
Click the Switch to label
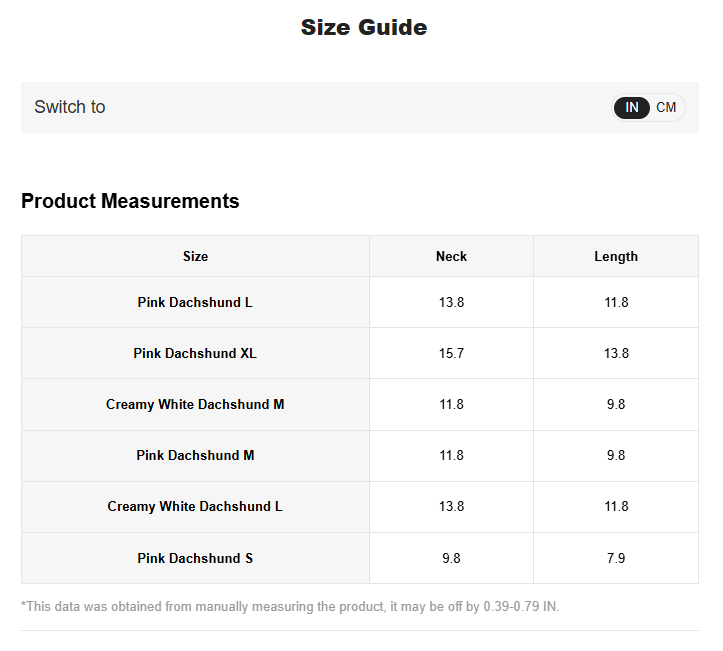pyautogui.click(x=70, y=107)
